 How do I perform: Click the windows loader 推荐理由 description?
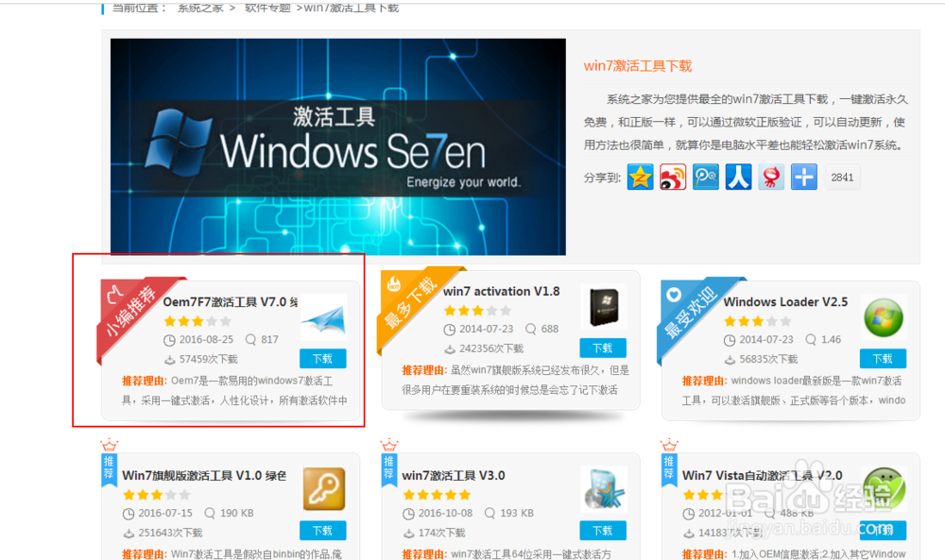[794, 391]
